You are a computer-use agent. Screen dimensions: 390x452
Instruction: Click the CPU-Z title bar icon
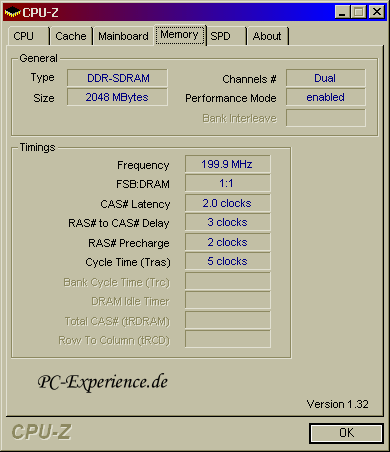[12, 12]
